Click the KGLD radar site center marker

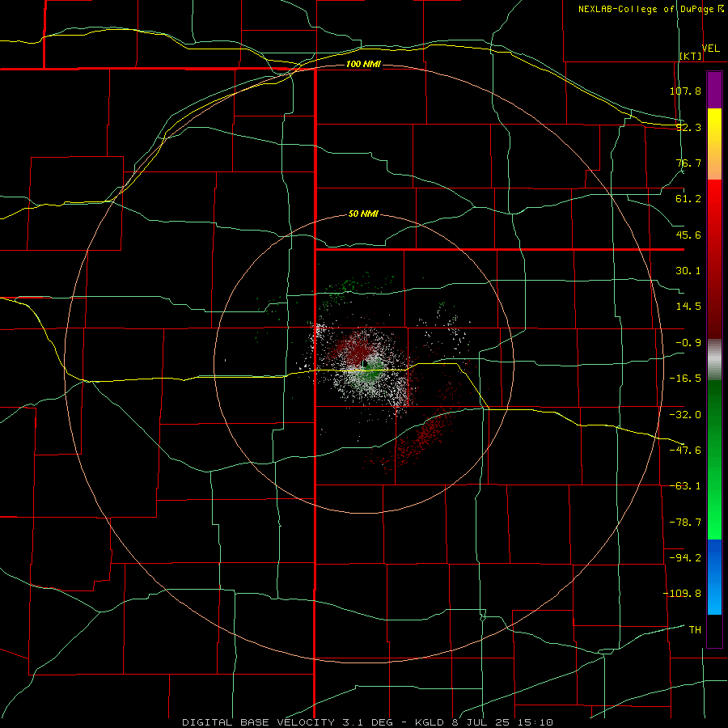click(x=365, y=363)
